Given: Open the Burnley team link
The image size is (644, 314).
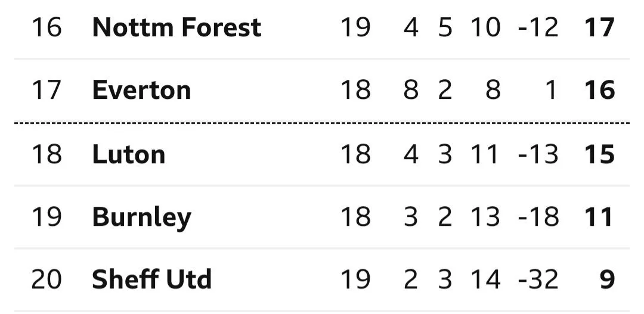Looking at the screenshot, I should click(x=141, y=217).
